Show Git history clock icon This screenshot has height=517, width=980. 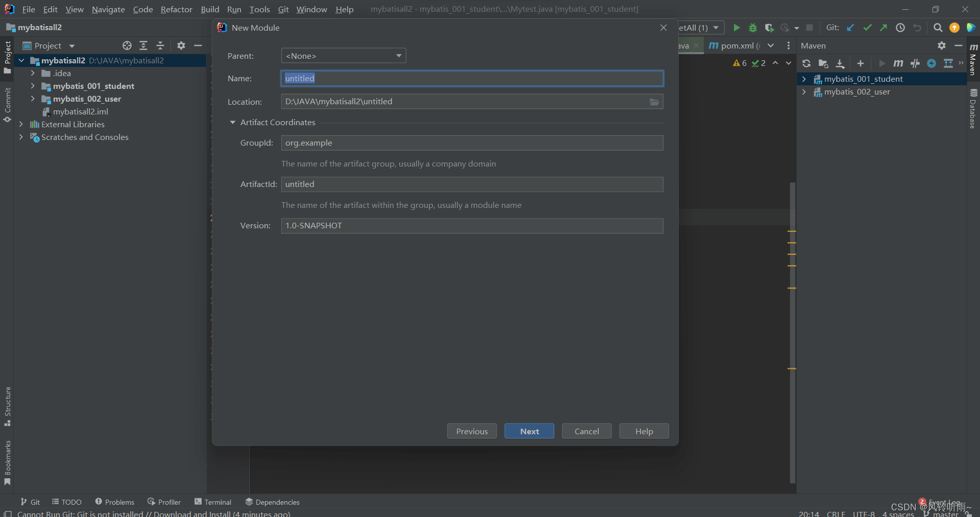900,28
